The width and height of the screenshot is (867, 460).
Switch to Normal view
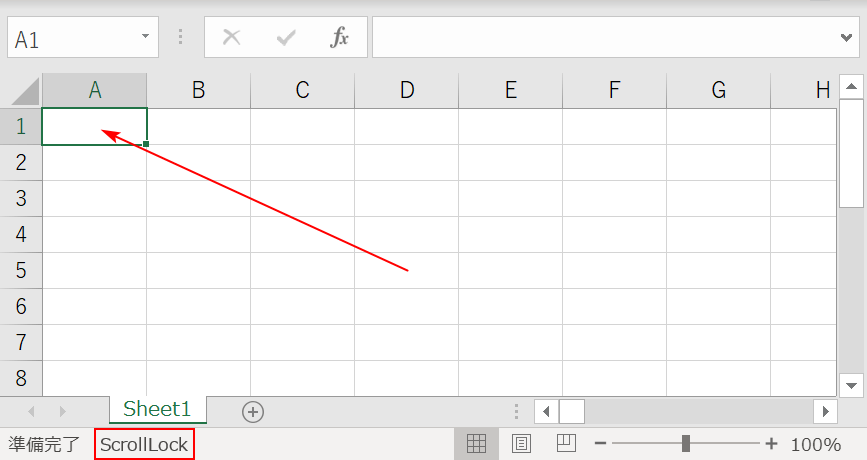tap(476, 443)
